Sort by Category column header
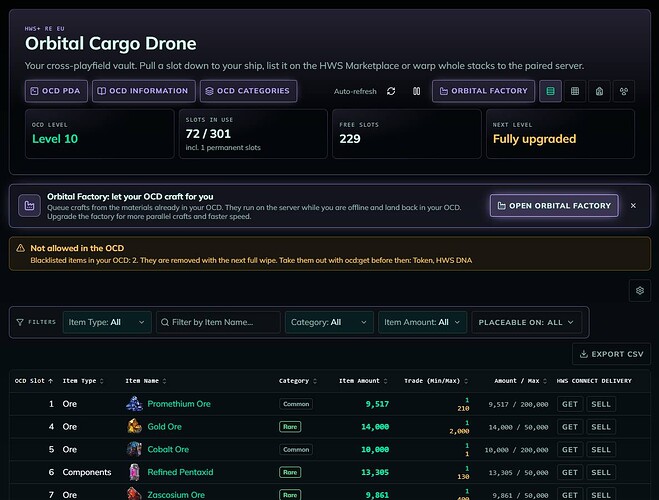Viewport: 659px width, 500px height. [x=298, y=381]
